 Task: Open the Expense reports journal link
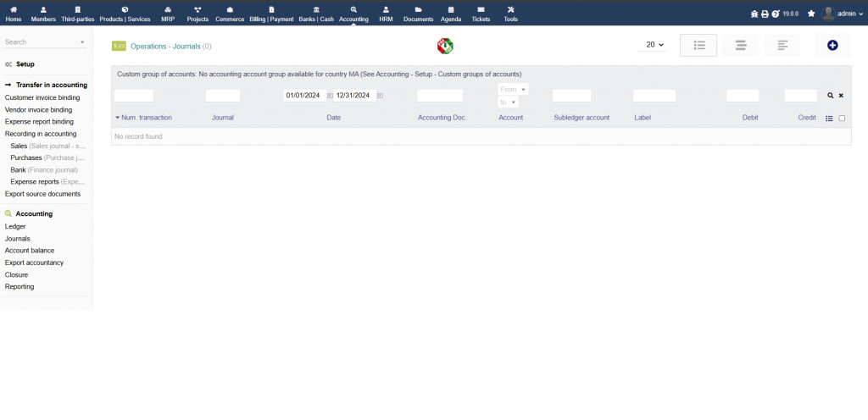[47, 182]
